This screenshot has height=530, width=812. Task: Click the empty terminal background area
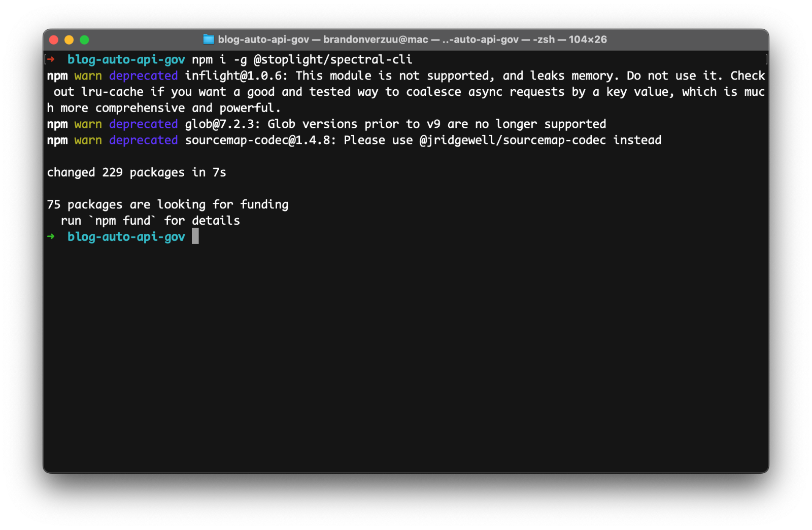tap(406, 355)
